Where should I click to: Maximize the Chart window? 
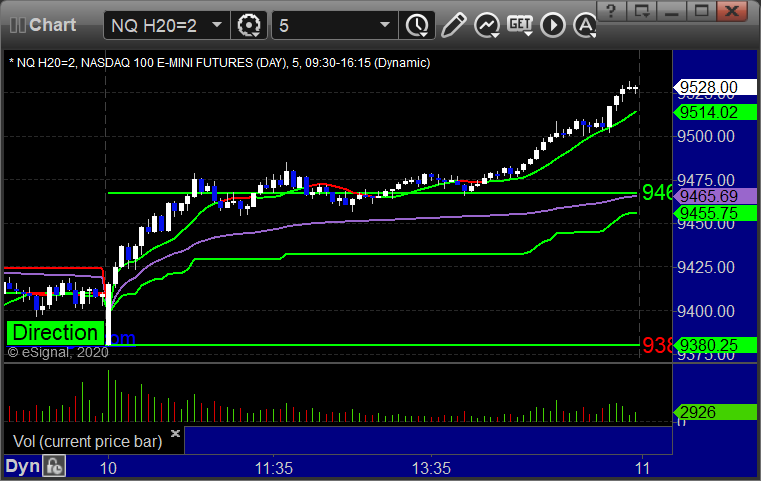point(701,11)
